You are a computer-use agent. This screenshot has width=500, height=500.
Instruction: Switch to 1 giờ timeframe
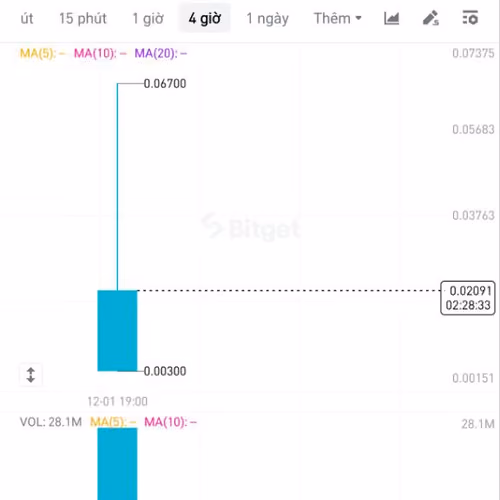point(148,19)
